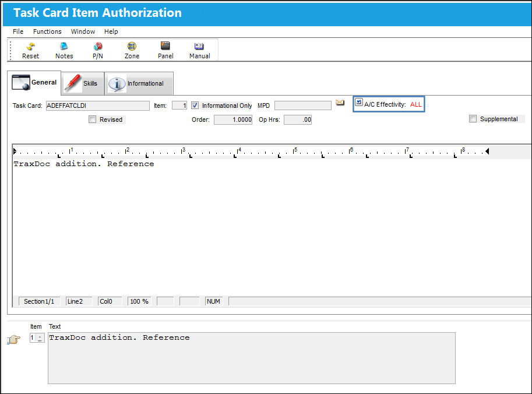Screen dimensions: 532x394
Task: Enable the Revised checkbox
Action: pyautogui.click(x=92, y=119)
